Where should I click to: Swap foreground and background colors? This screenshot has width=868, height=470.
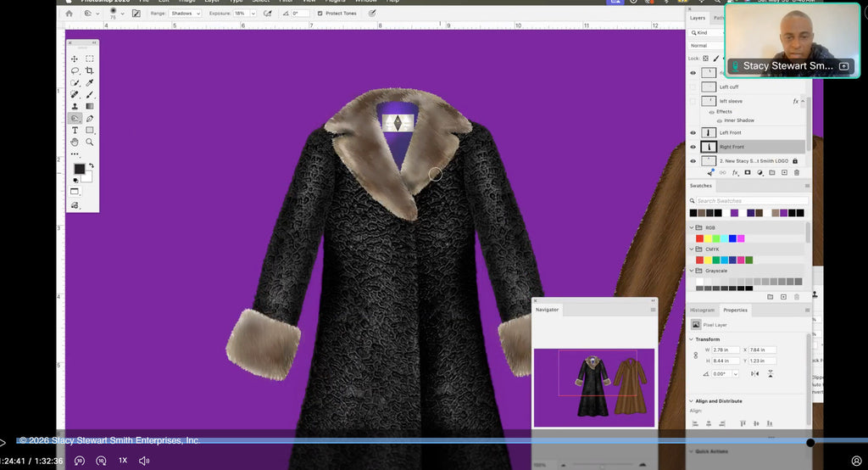point(92,165)
